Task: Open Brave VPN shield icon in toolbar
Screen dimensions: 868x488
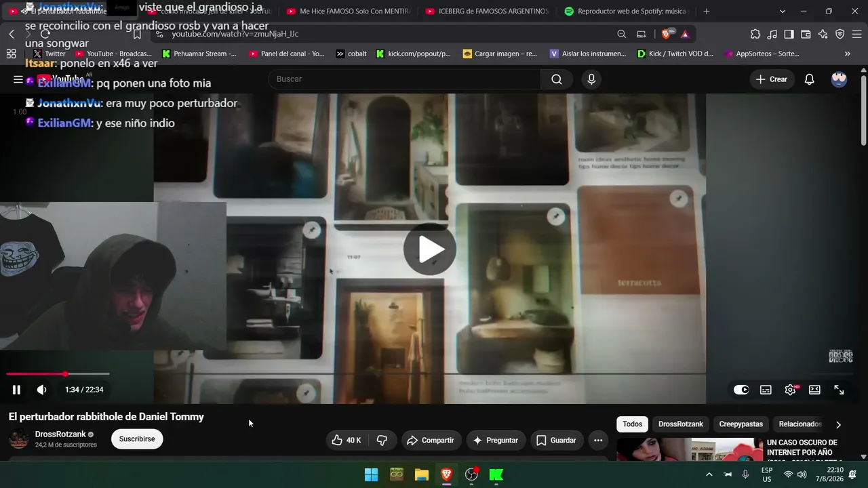Action: point(840,34)
